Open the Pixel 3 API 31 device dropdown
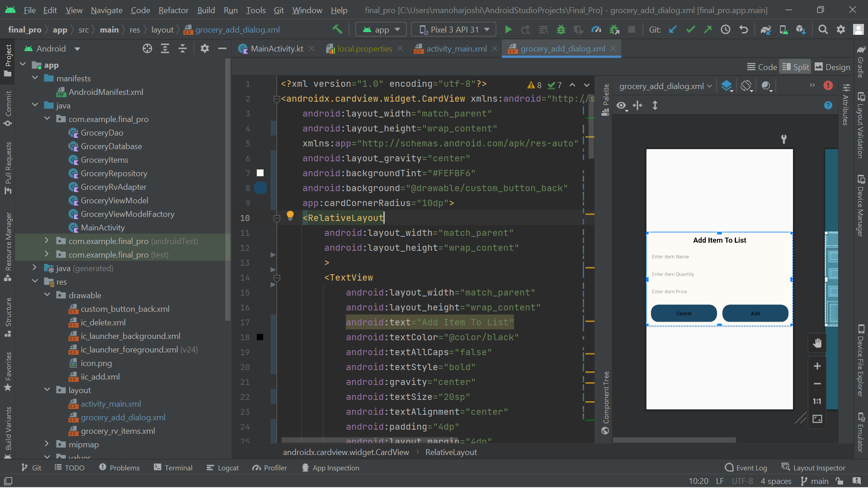 tap(453, 30)
